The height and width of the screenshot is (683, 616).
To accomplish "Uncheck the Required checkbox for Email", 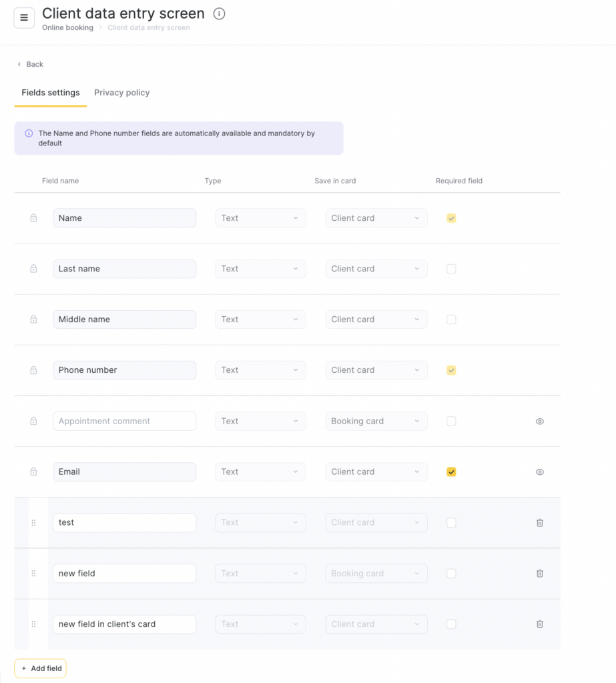I will pyautogui.click(x=451, y=472).
